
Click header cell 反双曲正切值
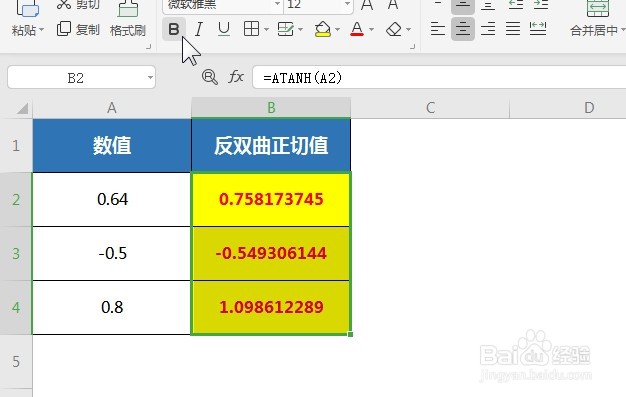point(271,145)
